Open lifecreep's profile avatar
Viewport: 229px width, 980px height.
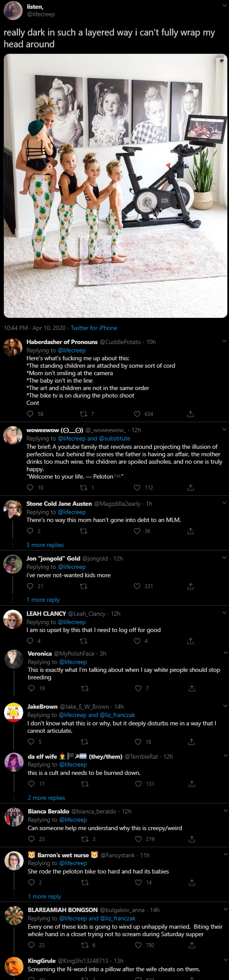(x=13, y=11)
